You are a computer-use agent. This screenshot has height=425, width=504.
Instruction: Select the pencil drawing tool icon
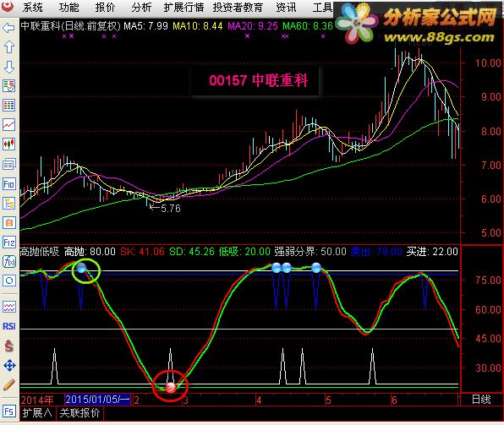pos(9,384)
